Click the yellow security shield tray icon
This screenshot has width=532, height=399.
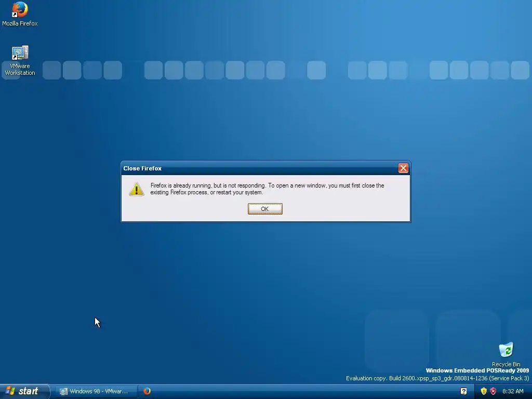click(484, 391)
